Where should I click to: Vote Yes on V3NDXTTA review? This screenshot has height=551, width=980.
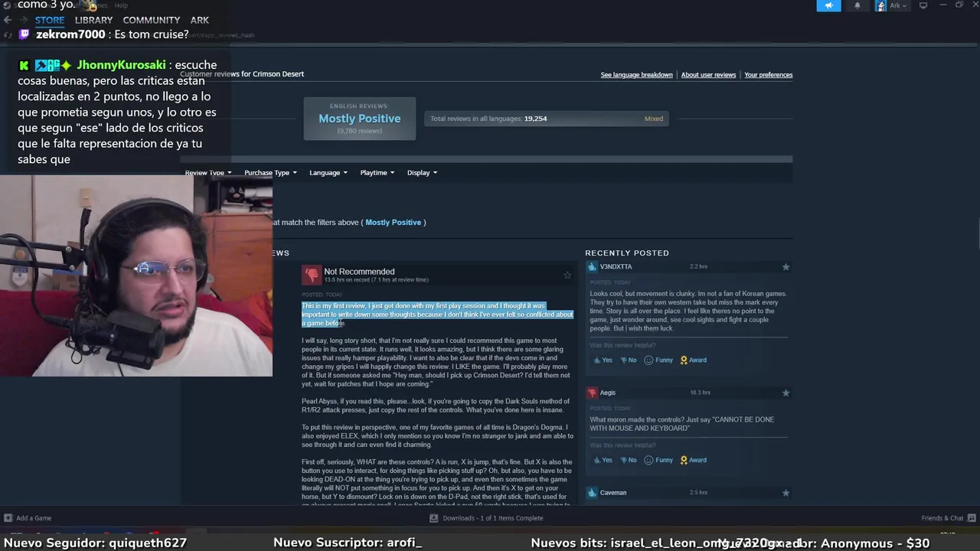tap(603, 360)
